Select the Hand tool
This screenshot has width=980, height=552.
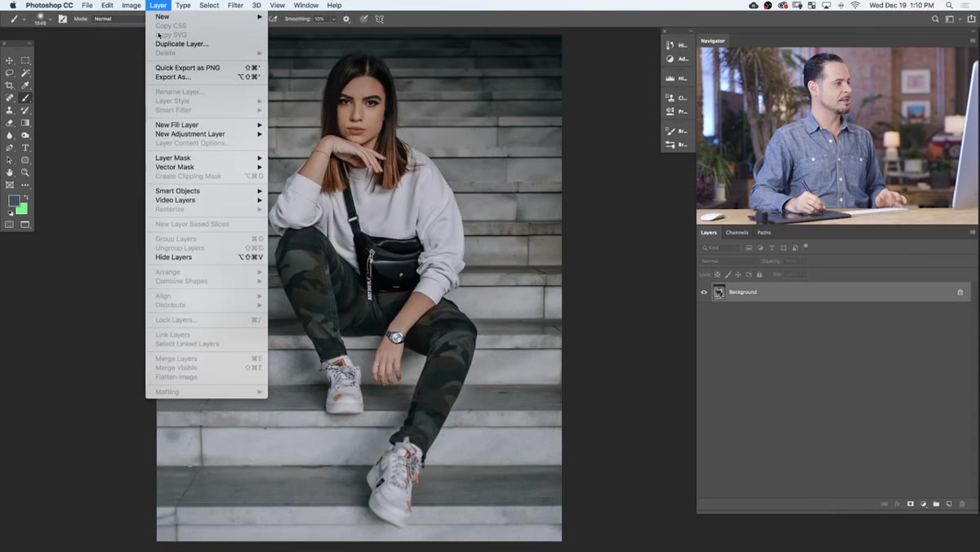click(x=10, y=172)
